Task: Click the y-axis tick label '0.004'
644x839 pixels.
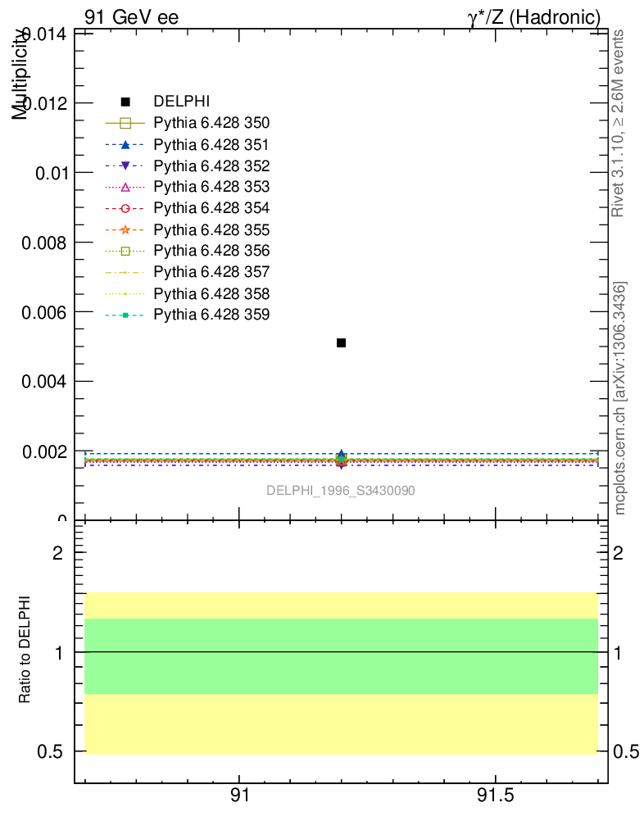Action: (44, 382)
